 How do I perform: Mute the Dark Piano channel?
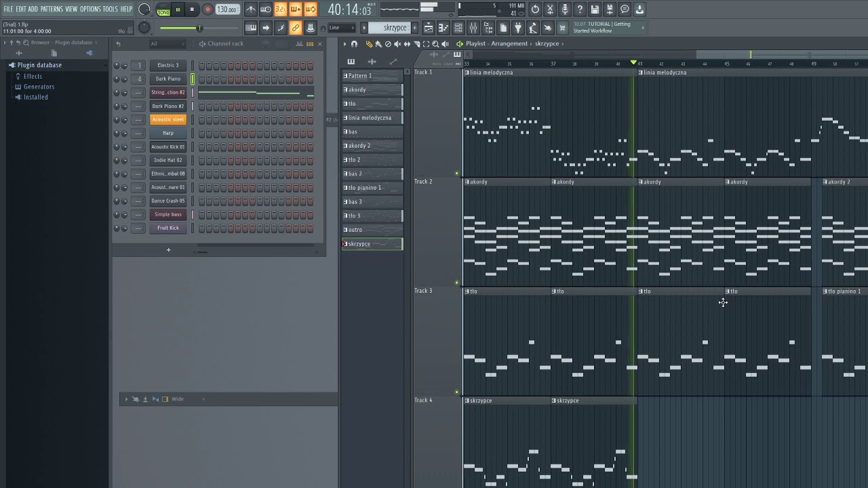click(117, 79)
